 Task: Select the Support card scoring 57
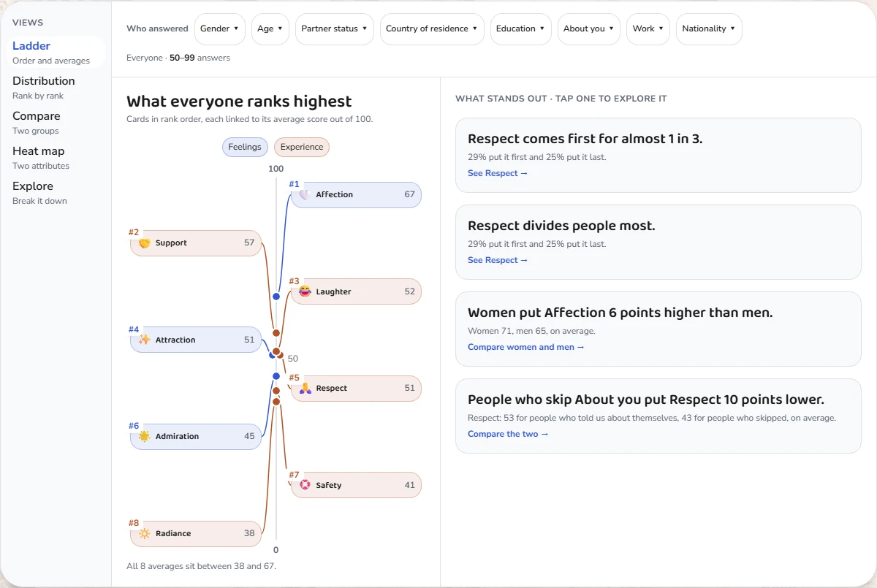coord(196,243)
